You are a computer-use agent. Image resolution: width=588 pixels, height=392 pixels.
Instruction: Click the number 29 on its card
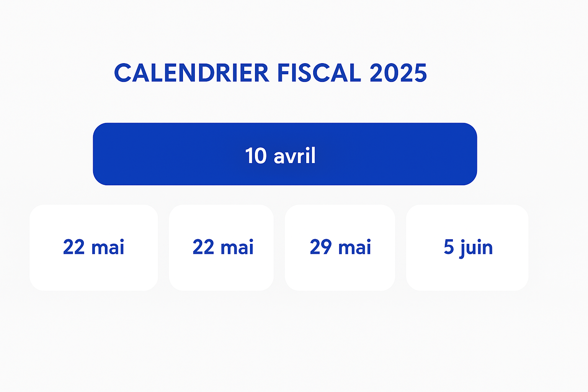[x=320, y=247]
